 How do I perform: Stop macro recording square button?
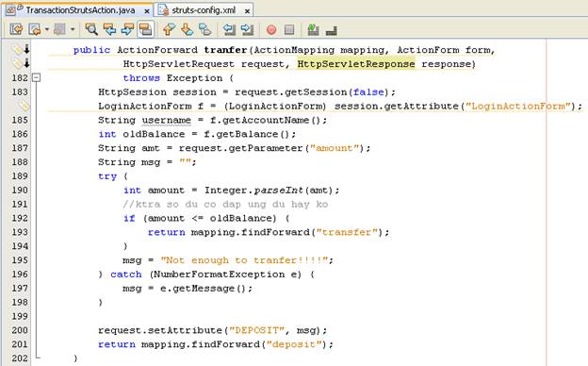(x=289, y=29)
